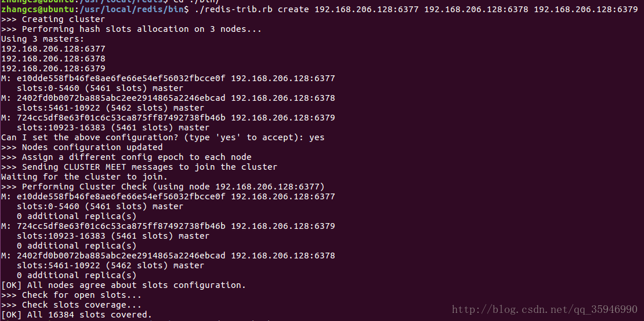Click 'Performing hash slots allocation on 3 nodes' line

tap(131, 29)
